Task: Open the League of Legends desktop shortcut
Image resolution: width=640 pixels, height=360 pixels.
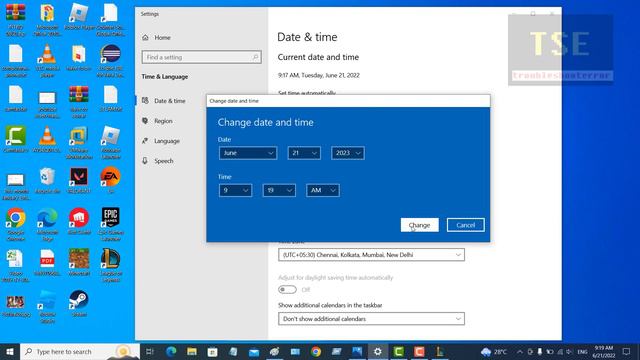Action: point(111,265)
